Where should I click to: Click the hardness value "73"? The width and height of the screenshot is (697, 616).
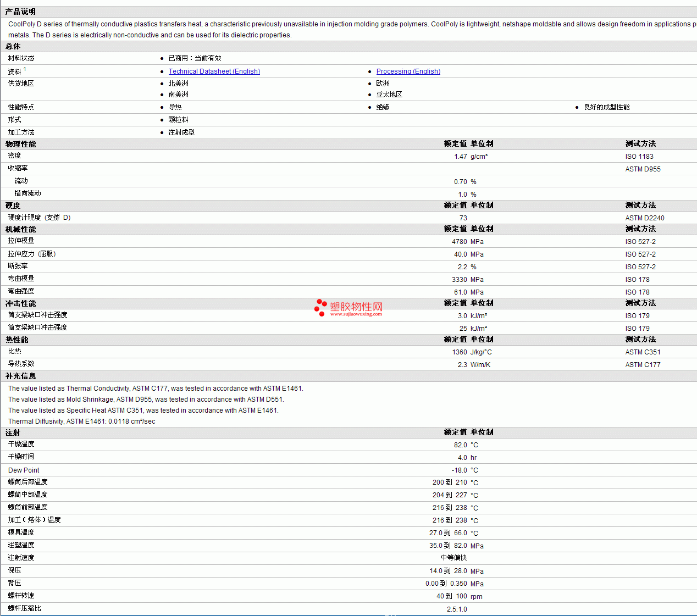pyautogui.click(x=463, y=218)
